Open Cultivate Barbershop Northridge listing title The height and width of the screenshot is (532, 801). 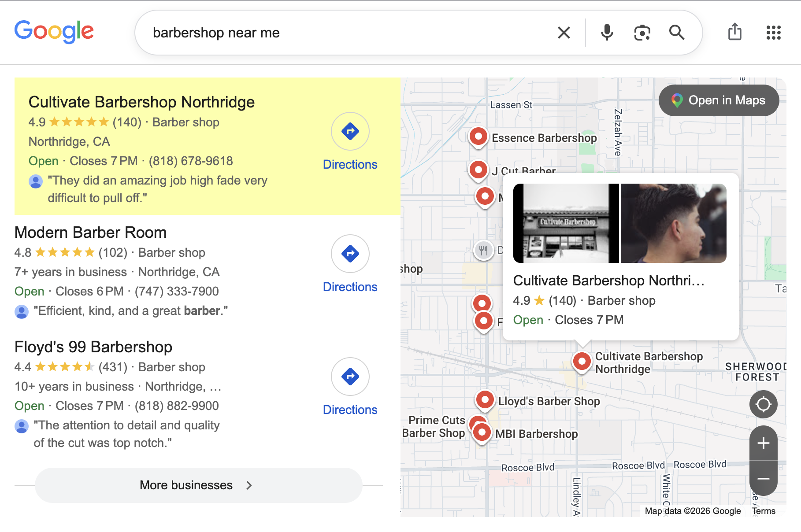[141, 102]
